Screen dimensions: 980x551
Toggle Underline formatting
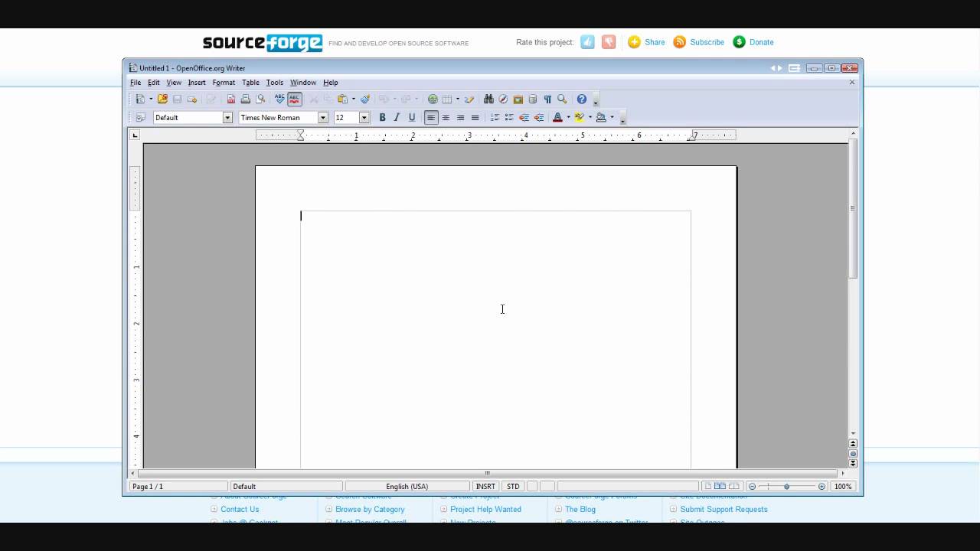tap(412, 117)
